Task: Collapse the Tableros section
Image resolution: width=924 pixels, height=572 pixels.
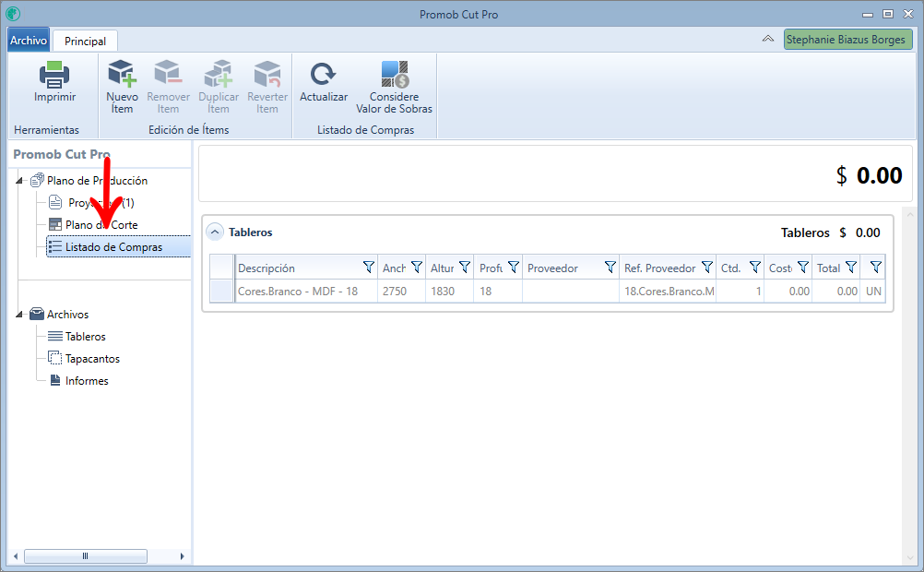Action: 215,232
